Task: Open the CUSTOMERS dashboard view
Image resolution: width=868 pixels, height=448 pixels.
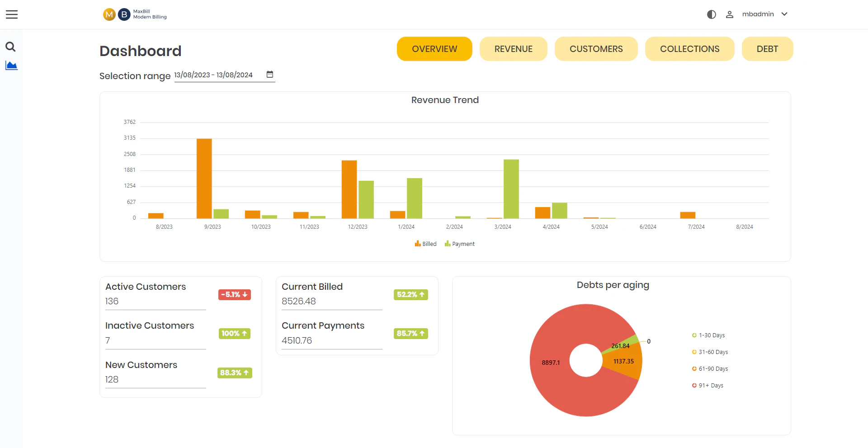Action: (x=596, y=48)
